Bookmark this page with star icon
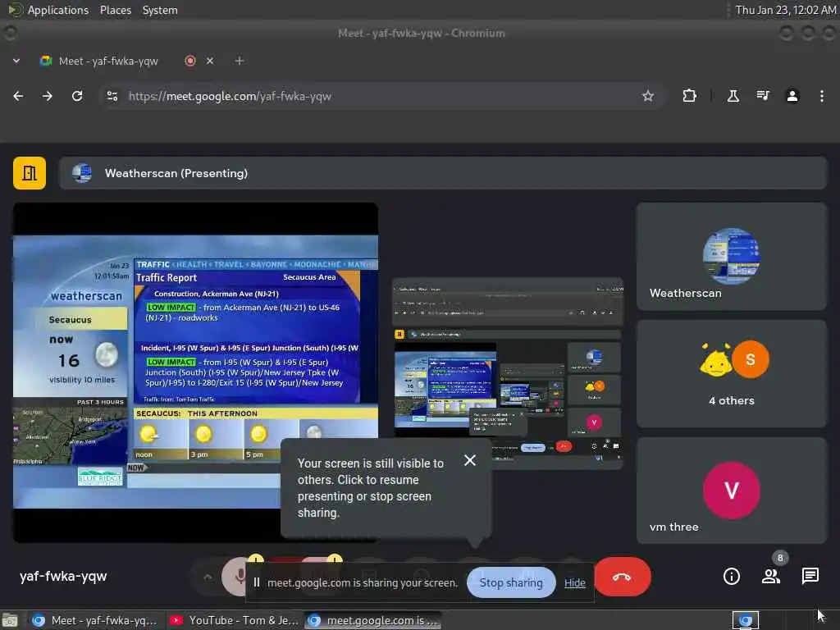Viewport: 840px width, 630px height. [x=648, y=96]
